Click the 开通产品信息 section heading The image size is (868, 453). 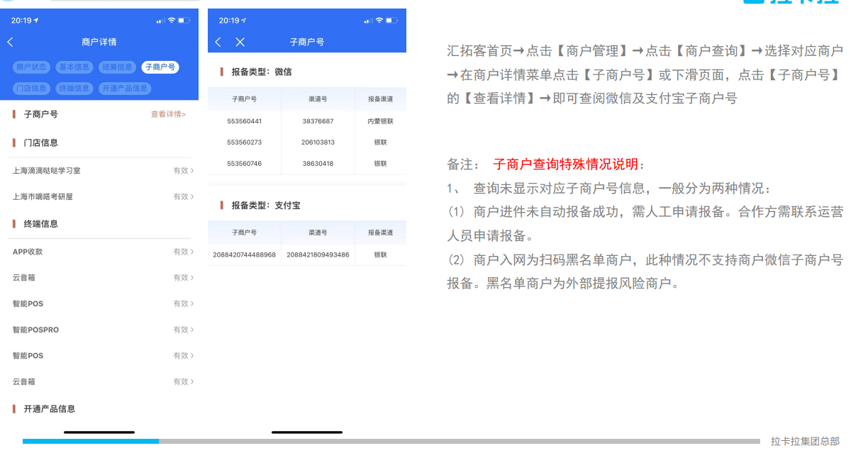(50, 409)
